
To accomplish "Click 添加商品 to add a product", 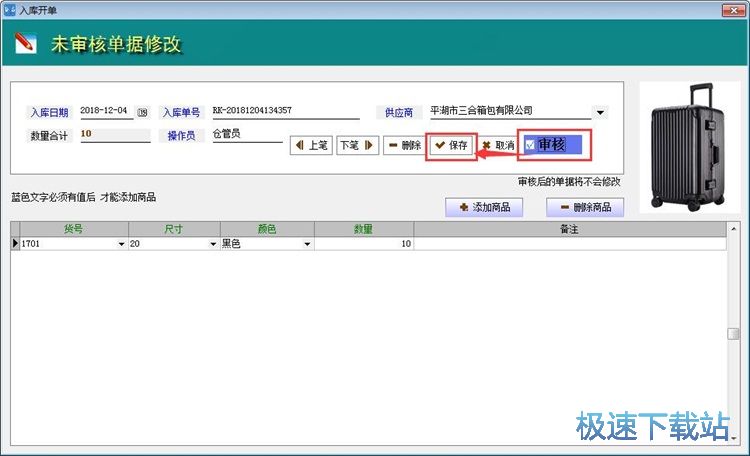I will (x=484, y=207).
